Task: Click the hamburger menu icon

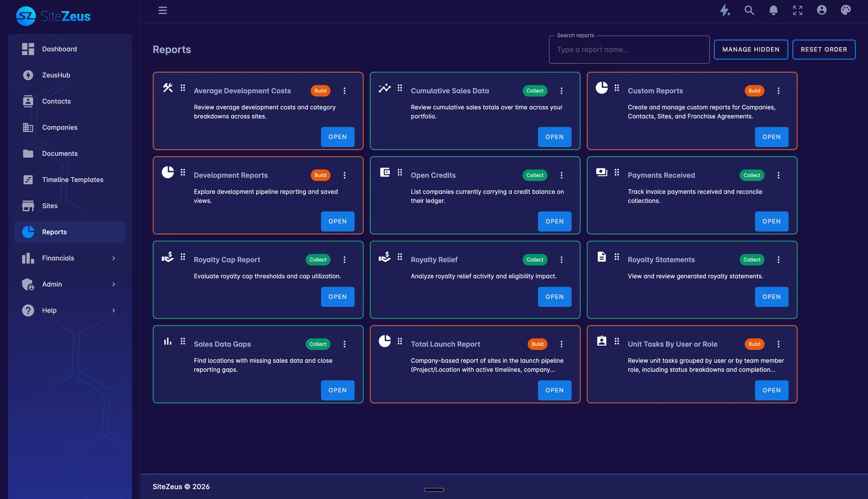Action: point(163,10)
